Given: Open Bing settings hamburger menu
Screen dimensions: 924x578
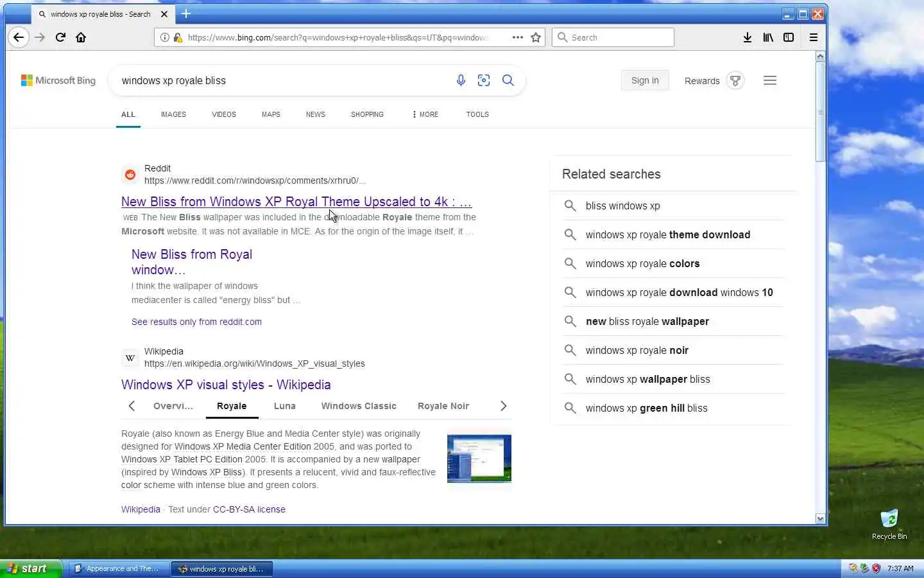Looking at the screenshot, I should pos(770,80).
